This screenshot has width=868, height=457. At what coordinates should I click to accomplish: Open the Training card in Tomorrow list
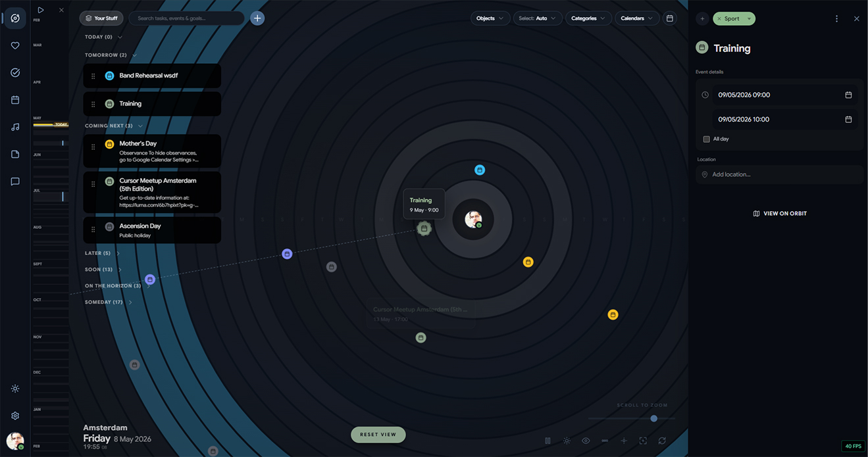point(152,104)
